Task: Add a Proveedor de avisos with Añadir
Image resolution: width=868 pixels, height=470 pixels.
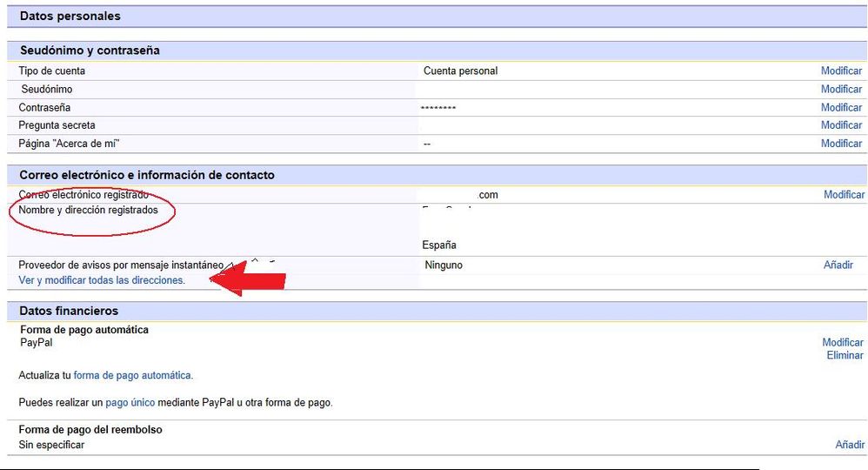Action: pos(838,265)
